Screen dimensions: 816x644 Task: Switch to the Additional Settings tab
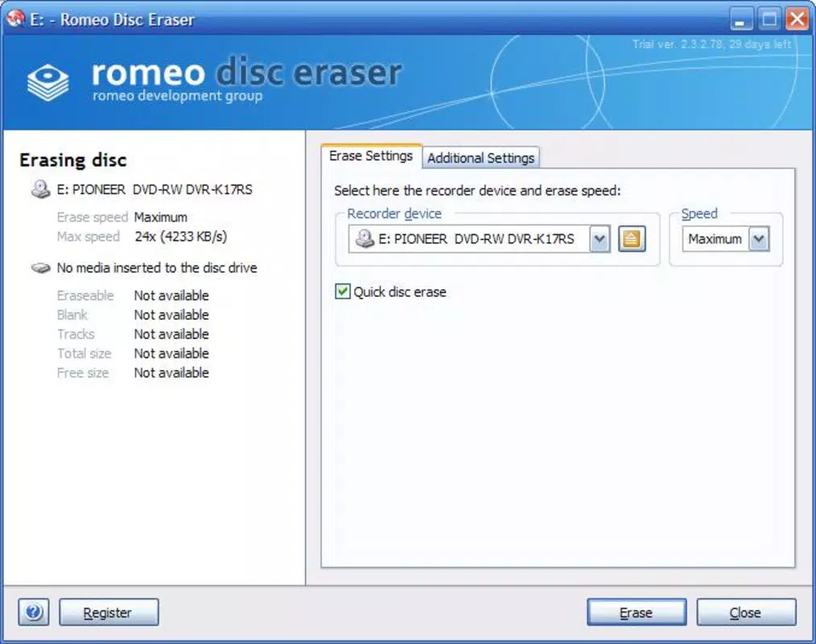481,158
